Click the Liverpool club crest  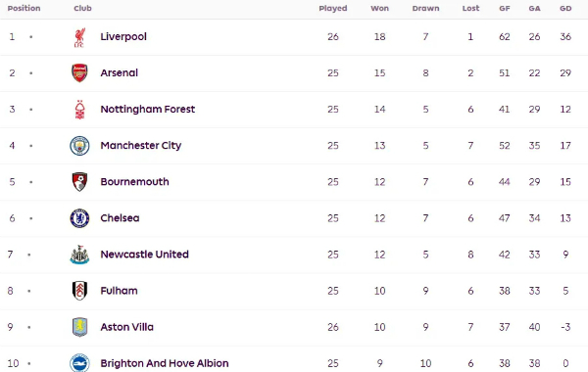(x=79, y=37)
